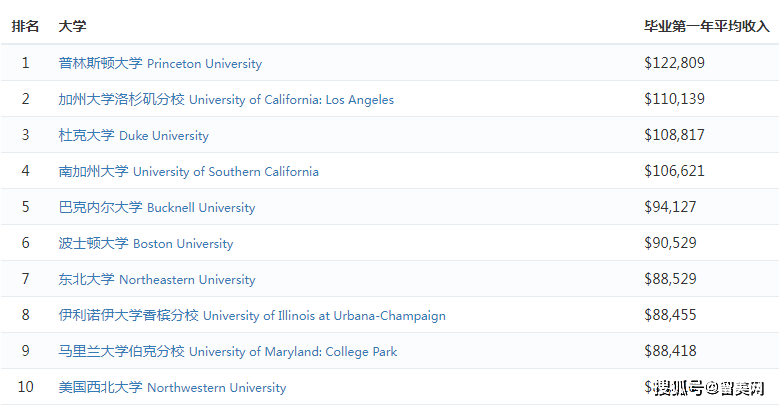Image resolution: width=779 pixels, height=405 pixels.
Task: Click University of Illinois at Urbana-Champaign link
Action: point(252,316)
